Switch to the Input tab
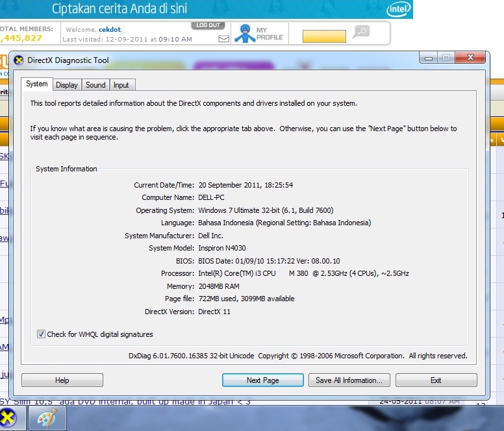Image resolution: width=504 pixels, height=431 pixels. click(121, 85)
